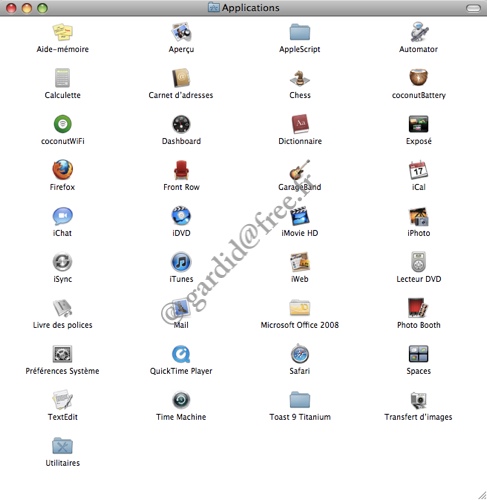
Task: Click the GarageBand guitar icon
Action: [x=299, y=170]
